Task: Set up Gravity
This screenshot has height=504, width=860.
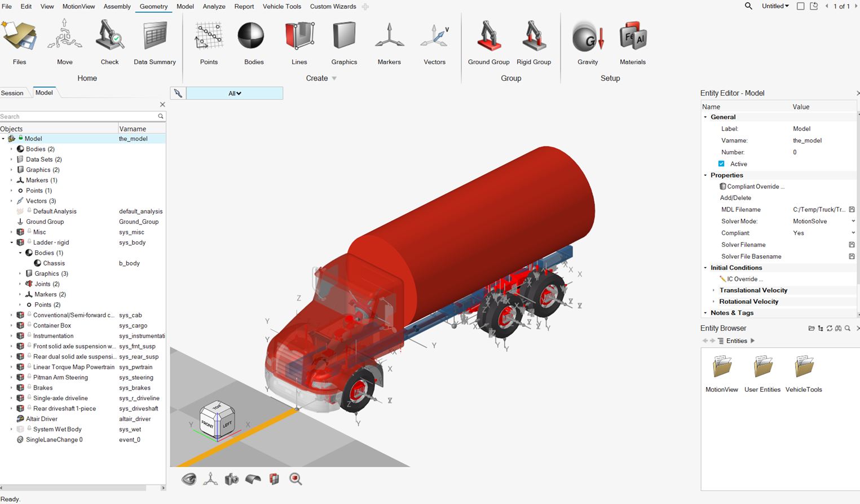Action: pos(588,42)
